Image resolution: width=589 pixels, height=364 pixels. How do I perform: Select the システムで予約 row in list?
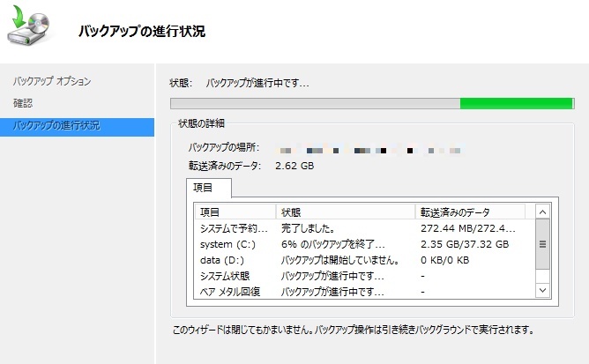tap(234, 228)
